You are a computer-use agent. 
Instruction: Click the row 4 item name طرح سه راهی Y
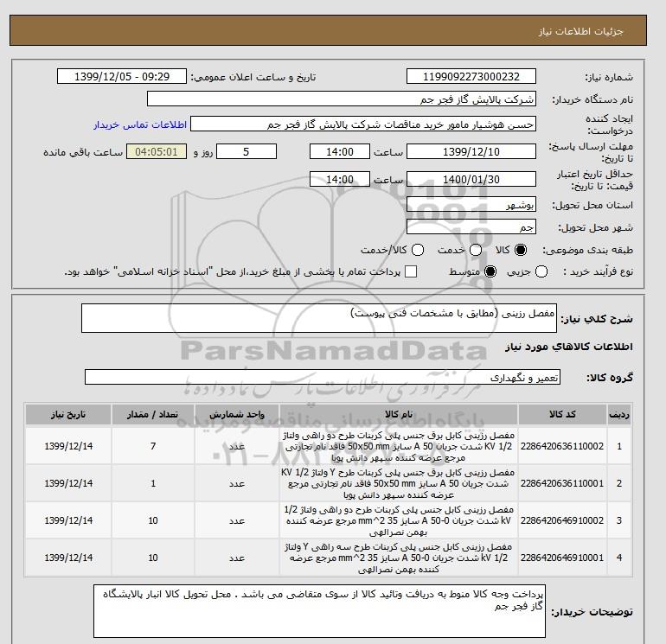(x=399, y=558)
